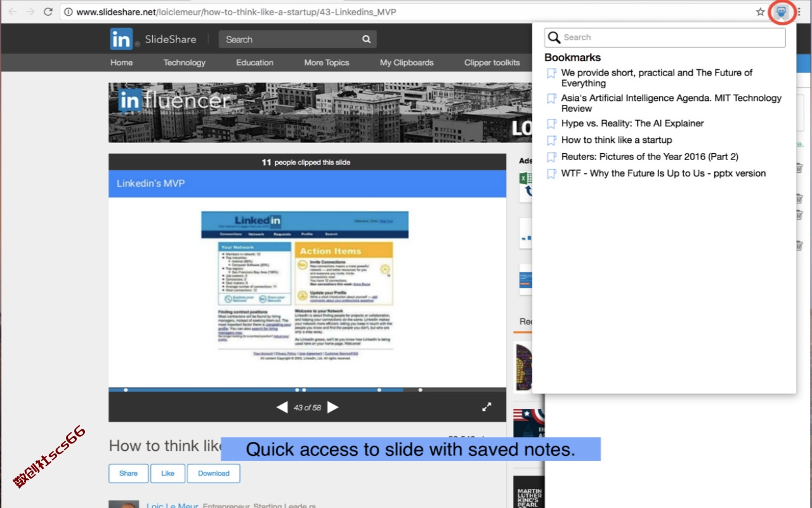Click bookmark icon beside 'Hype vs. Reality'

click(552, 124)
